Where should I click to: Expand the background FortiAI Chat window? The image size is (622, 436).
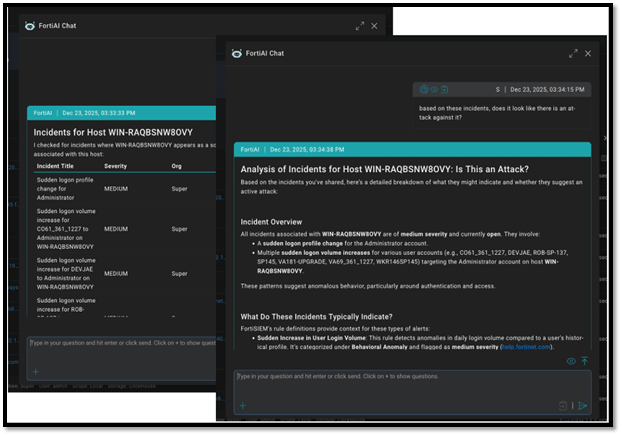pos(359,26)
